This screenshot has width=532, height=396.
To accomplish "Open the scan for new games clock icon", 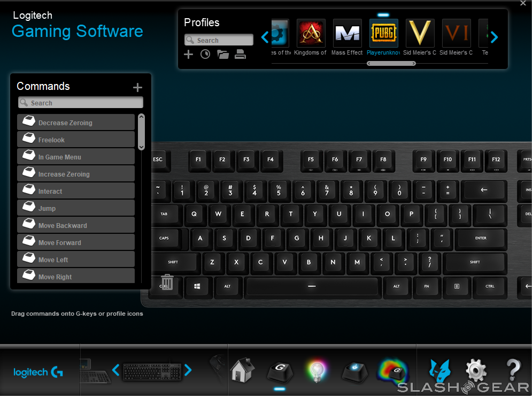I will (x=205, y=55).
